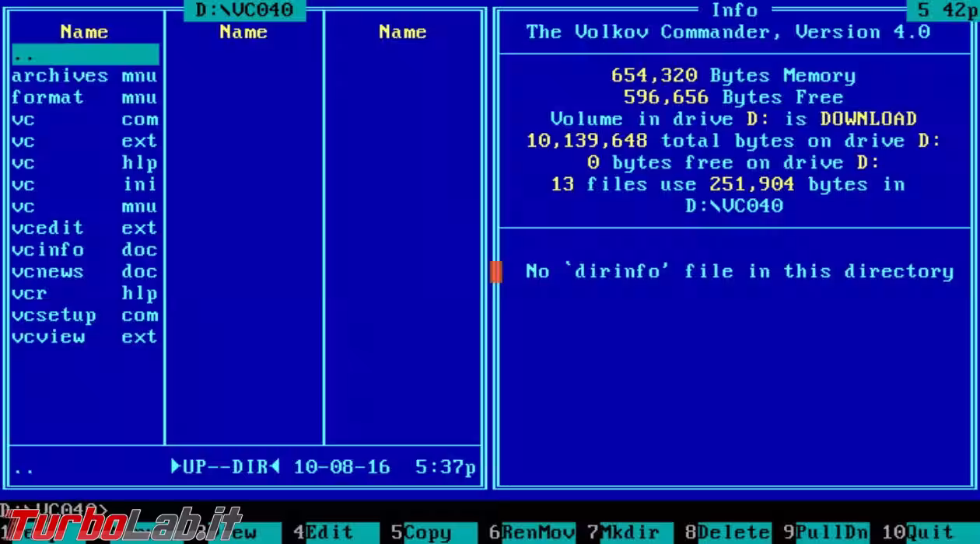
Task: Click '13 files use 251,904 bytes in' line
Action: [x=728, y=184]
